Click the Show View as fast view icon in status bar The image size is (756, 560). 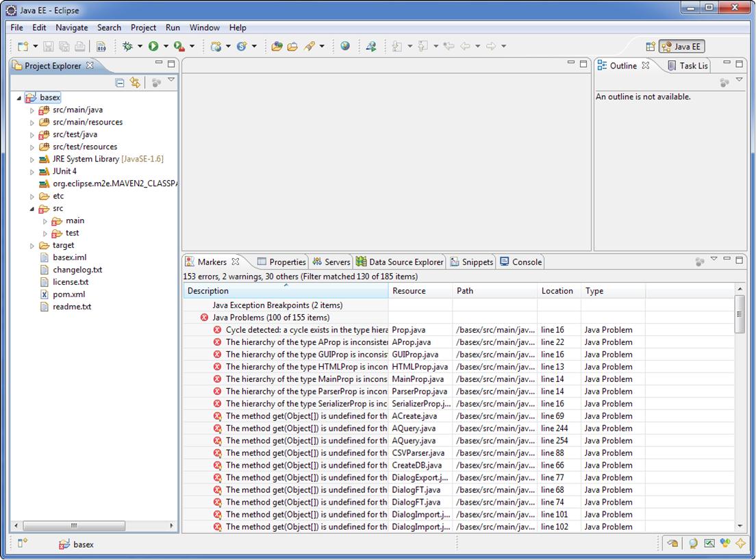22,544
